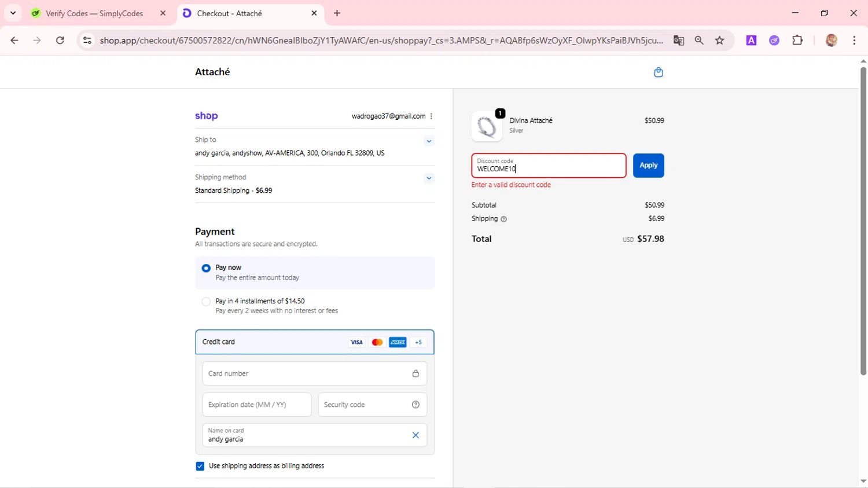Clear the Name on card field

coord(415,435)
